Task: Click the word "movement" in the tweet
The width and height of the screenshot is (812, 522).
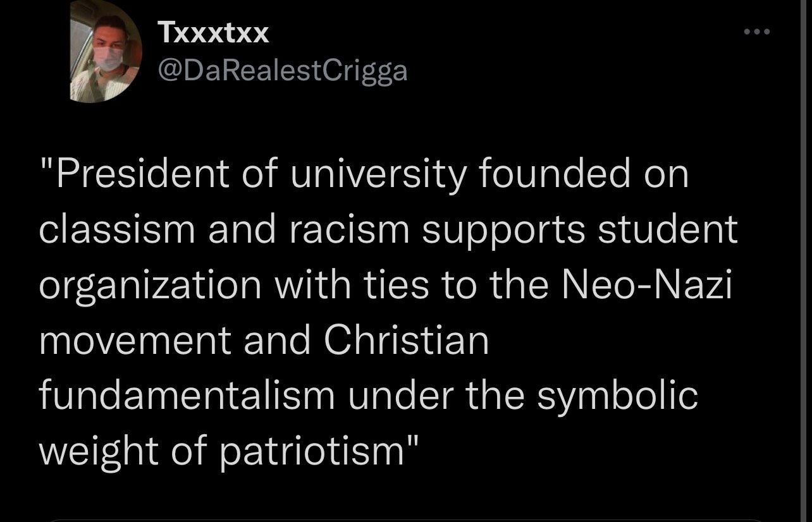Action: pyautogui.click(x=135, y=341)
